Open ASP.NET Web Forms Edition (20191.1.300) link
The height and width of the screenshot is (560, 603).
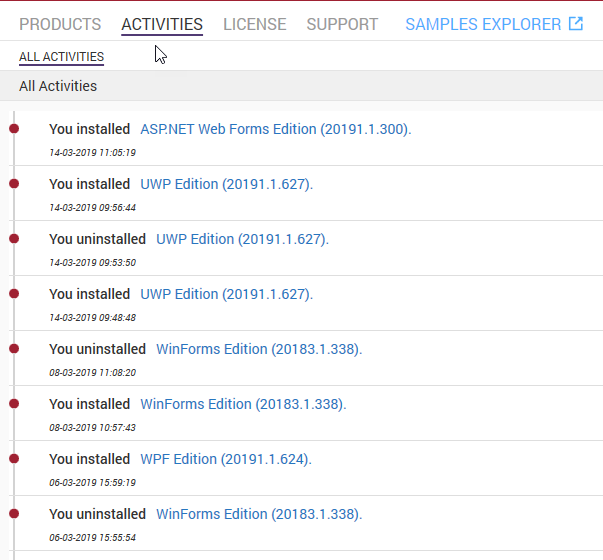click(276, 129)
